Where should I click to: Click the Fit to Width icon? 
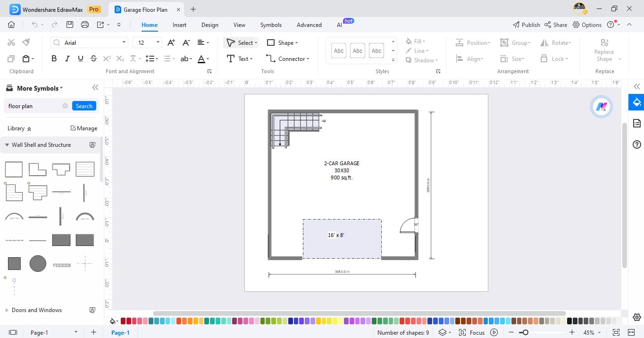point(631,332)
